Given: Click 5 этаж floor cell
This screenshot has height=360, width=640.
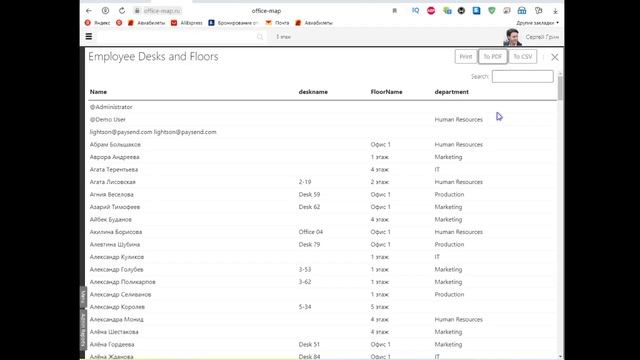Looking at the screenshot, I should (380, 307).
